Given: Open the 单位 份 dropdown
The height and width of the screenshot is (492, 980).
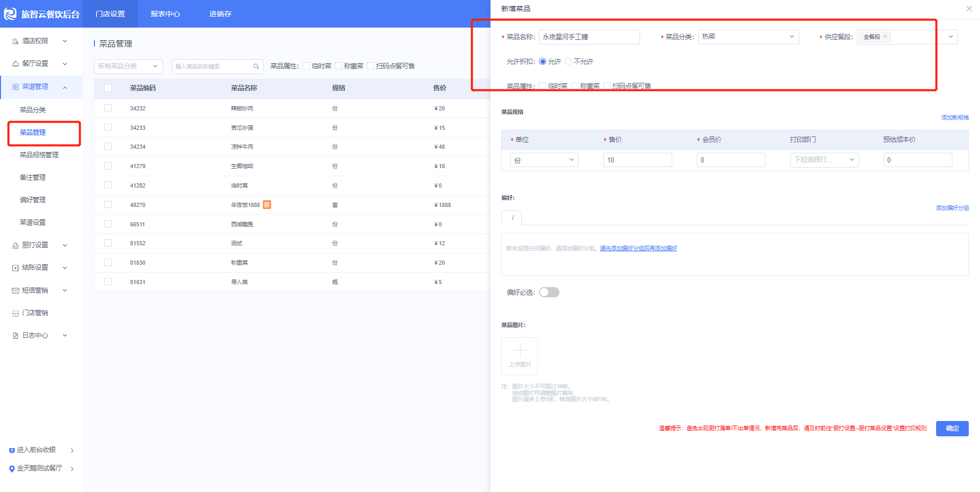Looking at the screenshot, I should click(544, 160).
